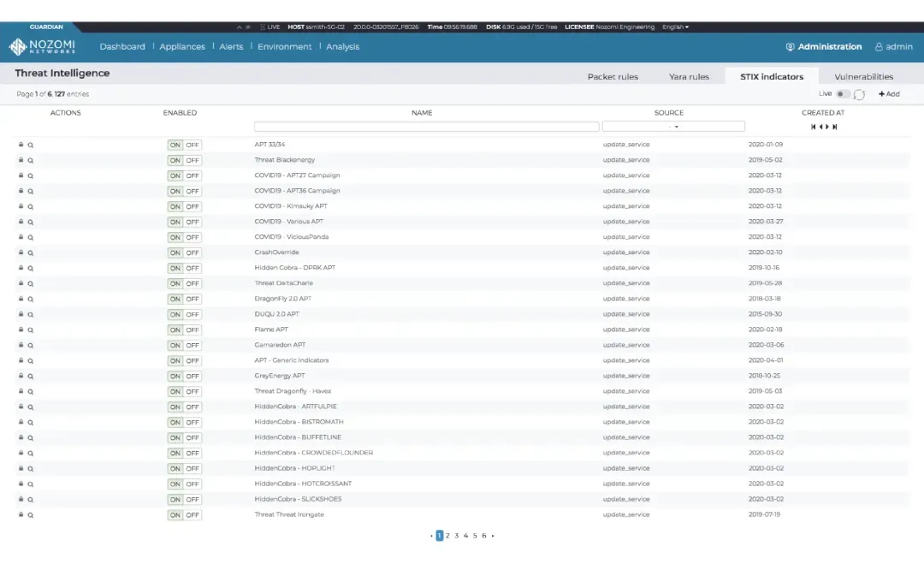Screen dimensions: 924x570
Task: Select the Packet rules tab
Action: point(613,76)
